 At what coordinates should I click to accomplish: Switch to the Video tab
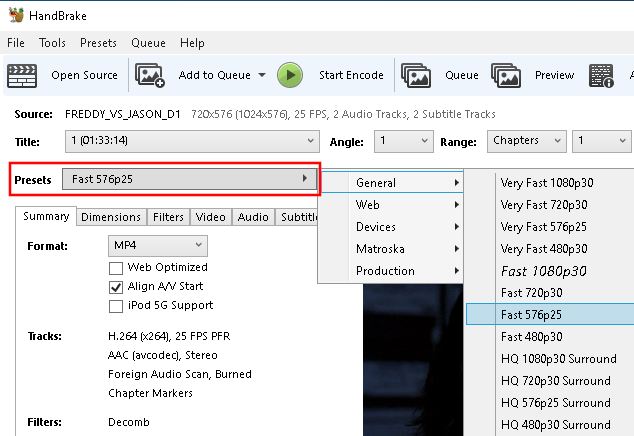(x=211, y=217)
